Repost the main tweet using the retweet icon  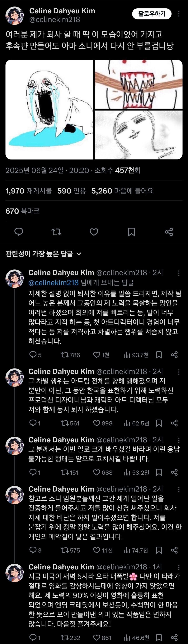coord(56,232)
